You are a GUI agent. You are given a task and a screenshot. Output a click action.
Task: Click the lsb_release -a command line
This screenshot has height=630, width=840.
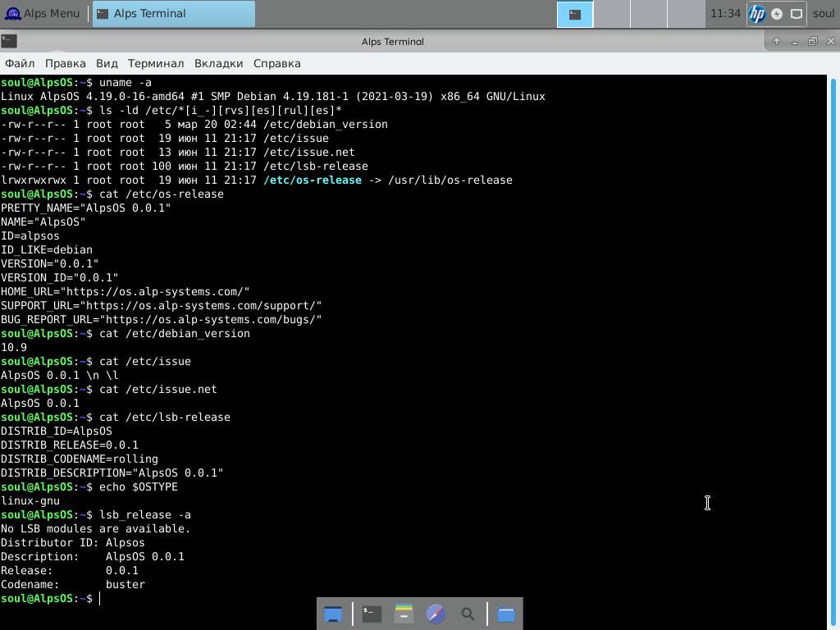pos(96,514)
